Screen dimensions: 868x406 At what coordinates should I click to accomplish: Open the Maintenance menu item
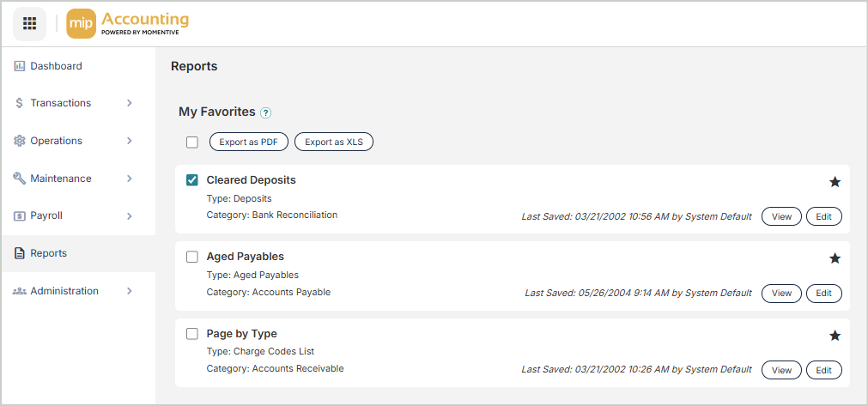click(60, 179)
